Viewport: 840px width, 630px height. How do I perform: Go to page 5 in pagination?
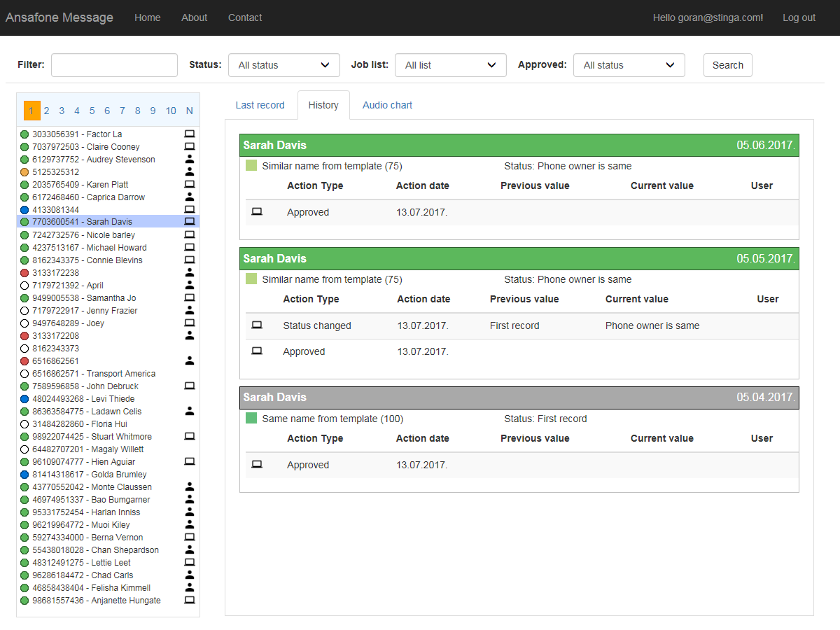pos(92,111)
